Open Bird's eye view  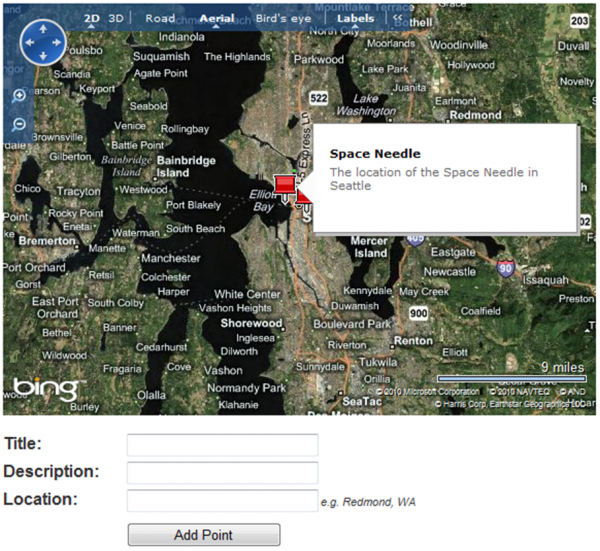(284, 18)
